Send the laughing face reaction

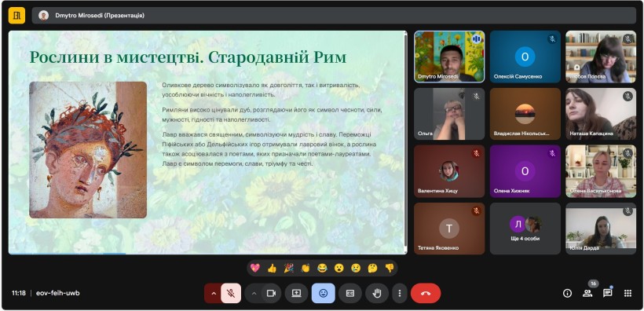322,269
